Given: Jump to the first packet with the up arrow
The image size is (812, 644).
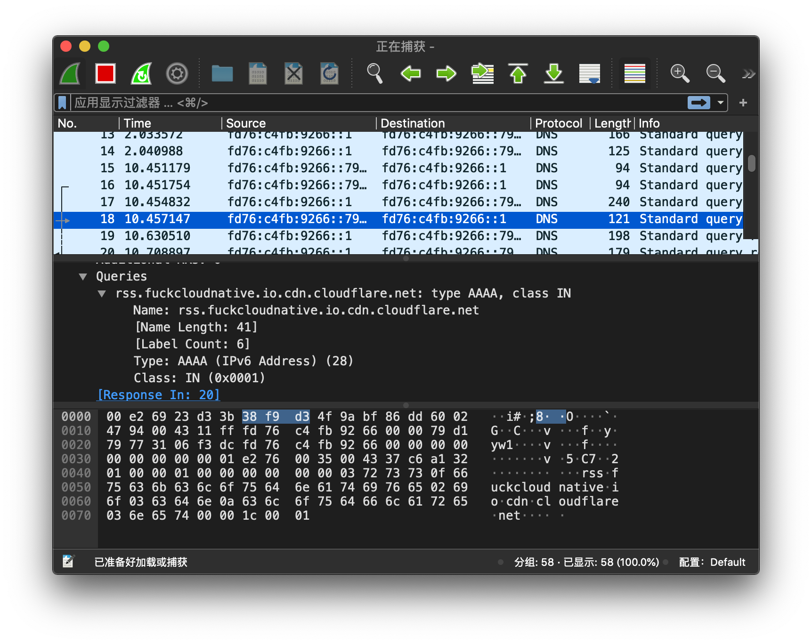Looking at the screenshot, I should pos(518,73).
